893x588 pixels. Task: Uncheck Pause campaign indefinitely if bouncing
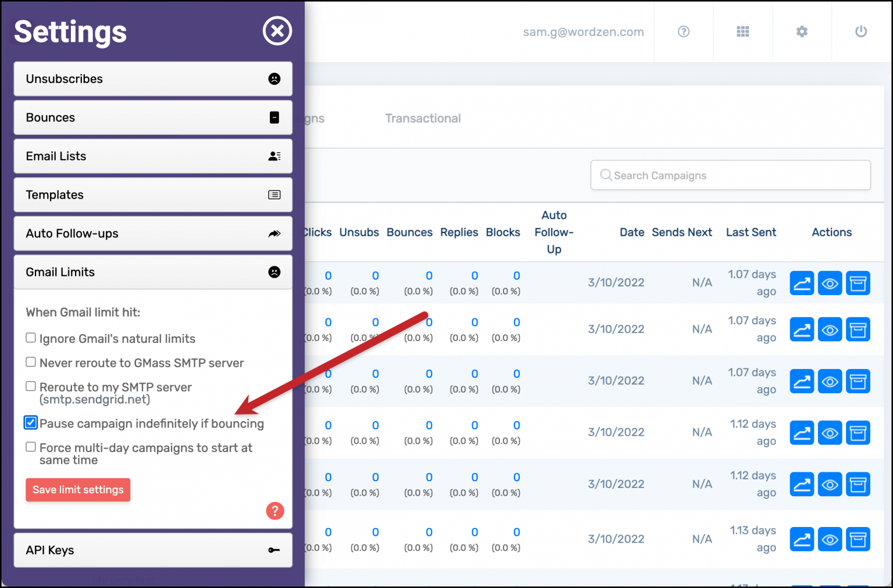click(x=30, y=422)
